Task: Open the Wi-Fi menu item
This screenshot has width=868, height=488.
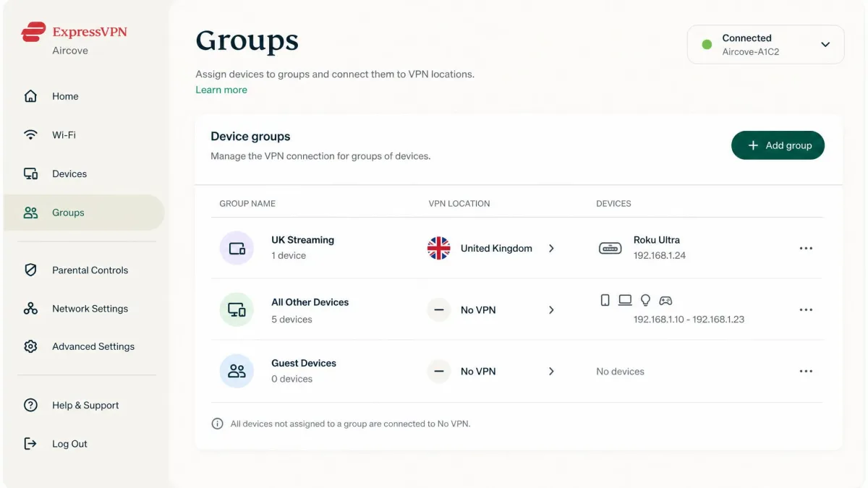Action: pos(84,135)
